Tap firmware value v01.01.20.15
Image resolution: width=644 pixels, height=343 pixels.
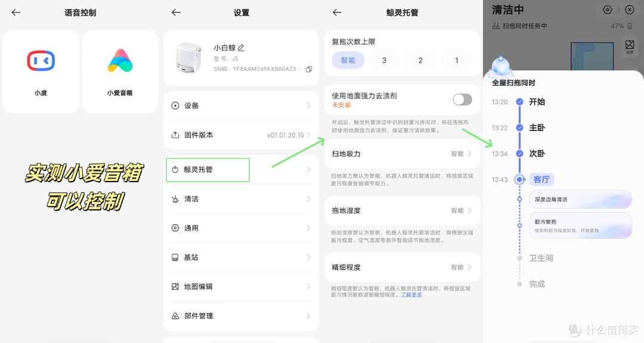click(x=286, y=135)
